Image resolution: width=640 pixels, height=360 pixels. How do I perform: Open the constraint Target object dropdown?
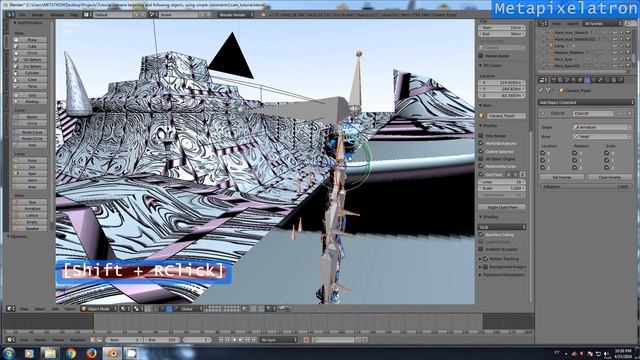click(602, 127)
